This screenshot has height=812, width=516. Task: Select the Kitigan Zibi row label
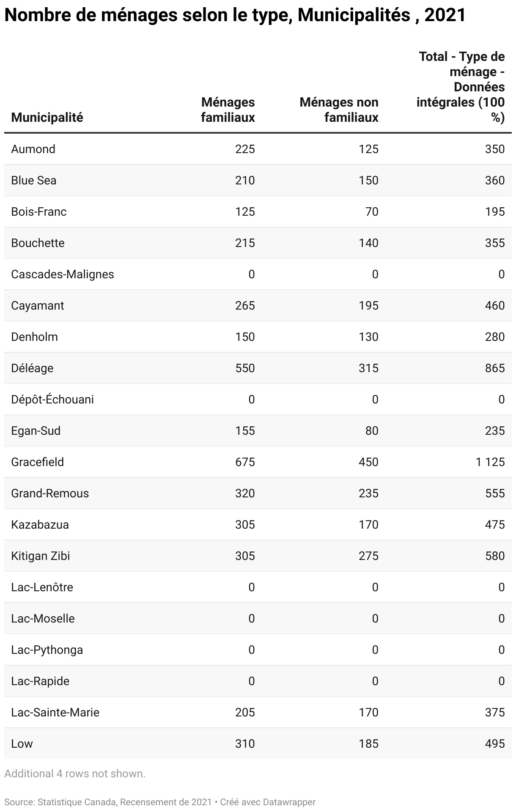[x=41, y=556]
